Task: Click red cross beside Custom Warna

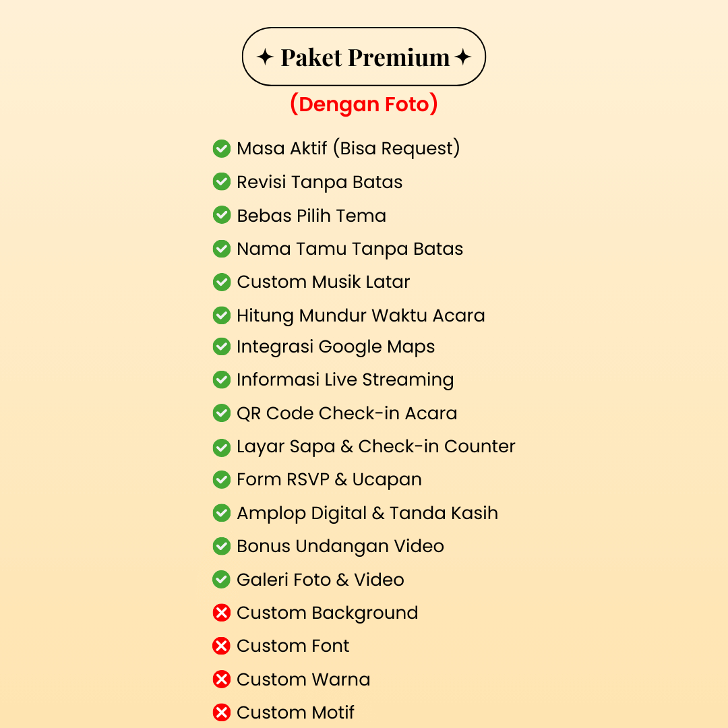Action: [x=222, y=679]
